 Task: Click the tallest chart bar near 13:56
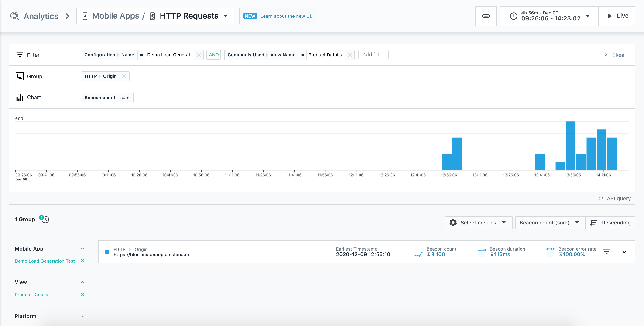(571, 146)
